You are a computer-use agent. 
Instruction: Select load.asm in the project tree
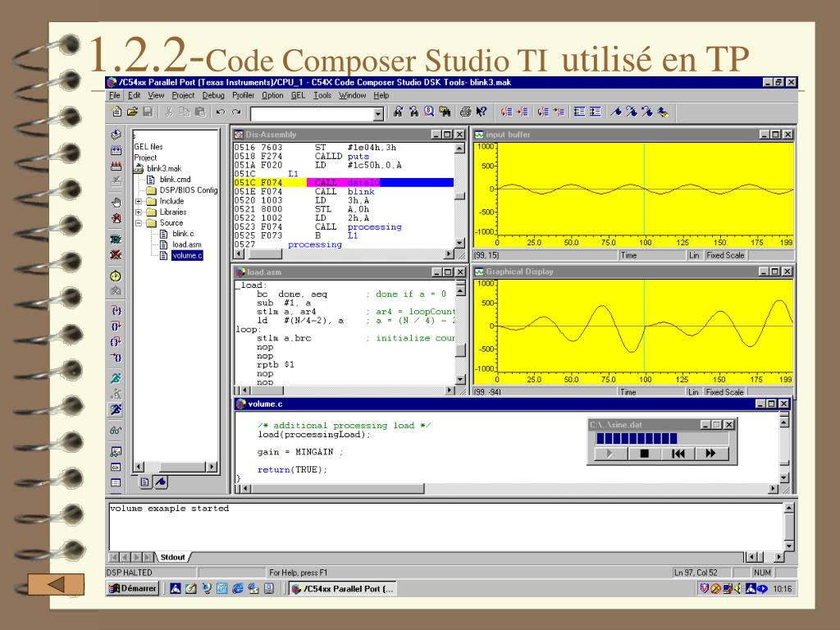(x=187, y=244)
